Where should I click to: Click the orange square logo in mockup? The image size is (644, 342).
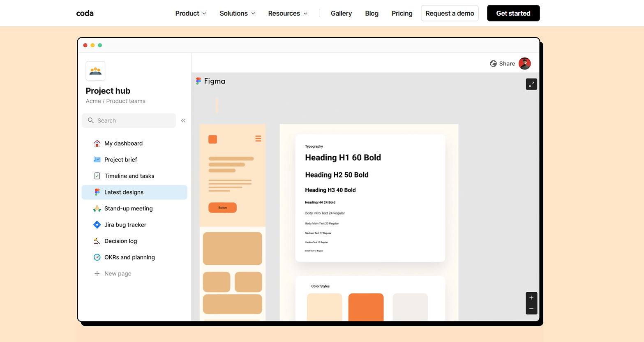(212, 139)
